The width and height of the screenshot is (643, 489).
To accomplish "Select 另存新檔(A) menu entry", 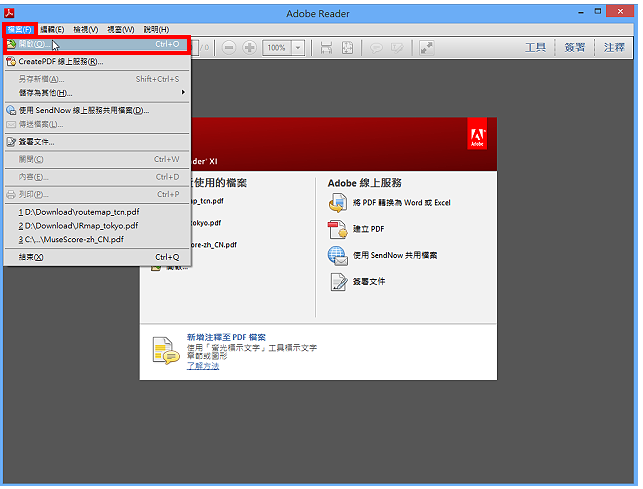I will [x=97, y=79].
